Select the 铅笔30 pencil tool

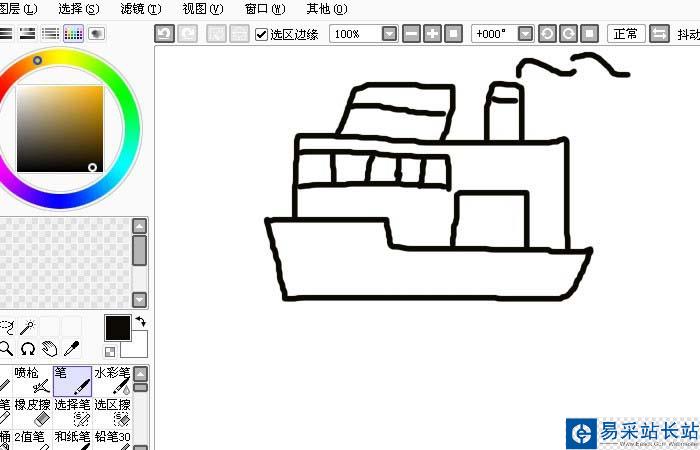tap(112, 439)
